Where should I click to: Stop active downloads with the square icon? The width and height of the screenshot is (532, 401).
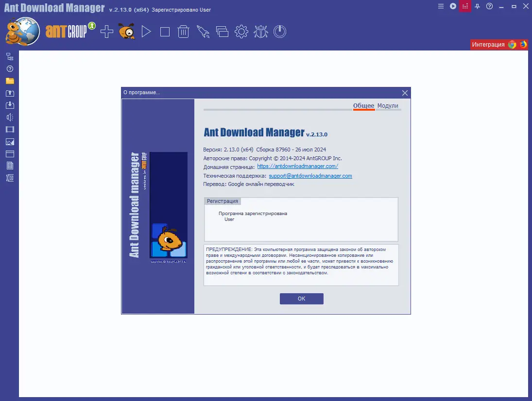164,31
